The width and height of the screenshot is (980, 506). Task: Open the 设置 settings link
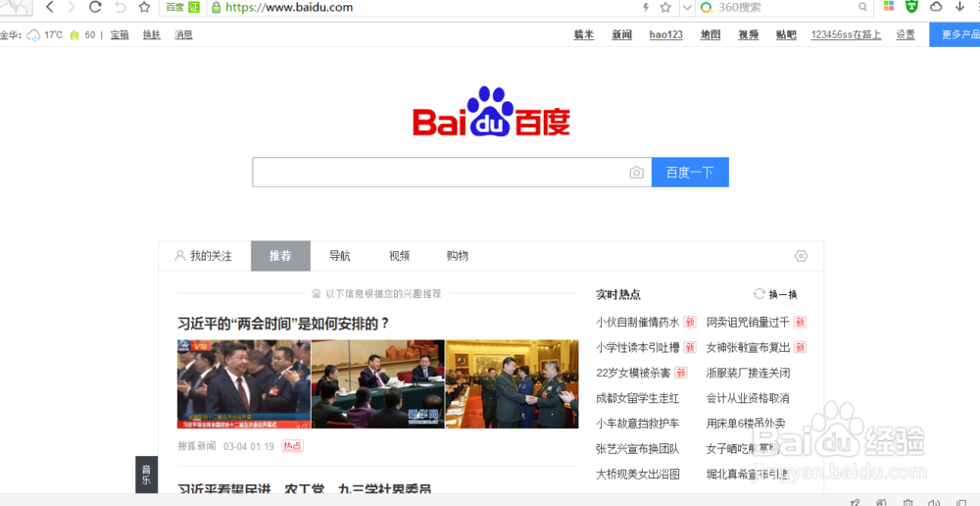(x=905, y=35)
